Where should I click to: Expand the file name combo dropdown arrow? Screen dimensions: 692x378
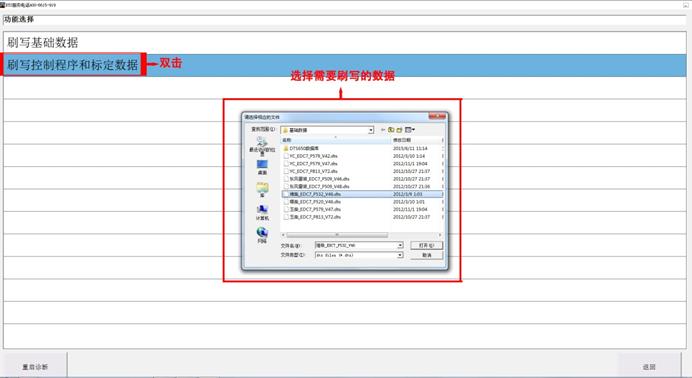pyautogui.click(x=400, y=245)
